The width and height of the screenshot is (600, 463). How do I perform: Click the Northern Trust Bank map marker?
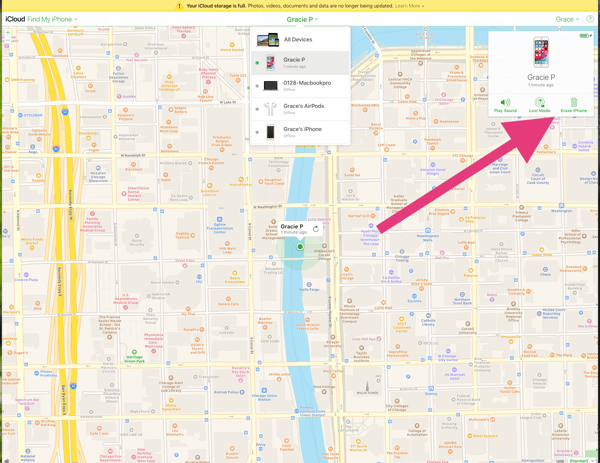462,295
